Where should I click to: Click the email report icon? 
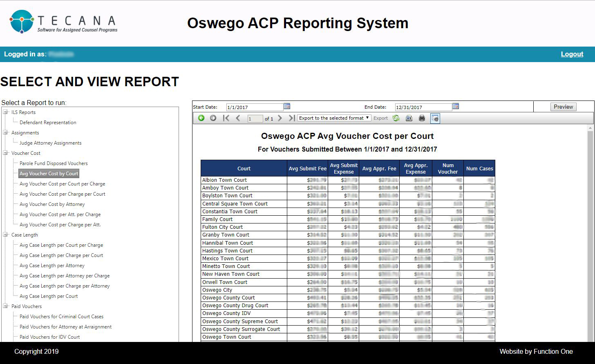(x=435, y=118)
